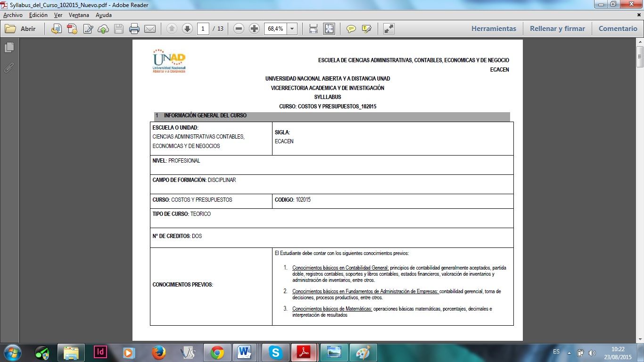Screen dimensions: 644x362
Task: Toggle fit-to-width scrolling mode
Action: coord(314,29)
